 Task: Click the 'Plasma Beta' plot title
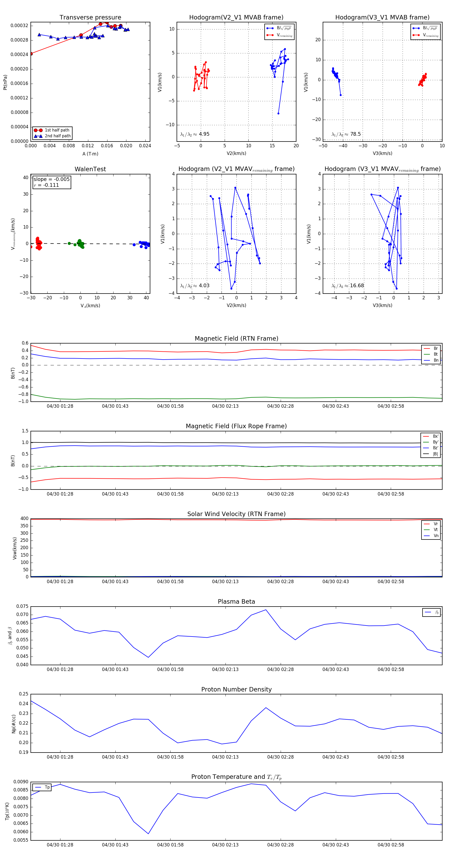[x=236, y=602]
